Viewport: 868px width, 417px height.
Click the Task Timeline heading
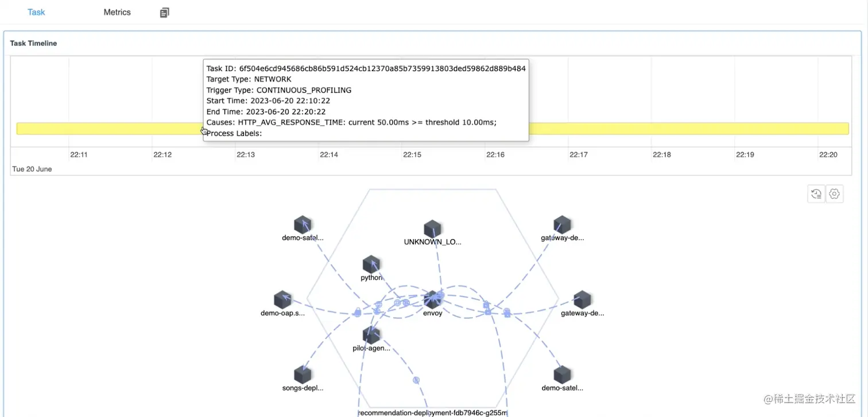point(33,43)
